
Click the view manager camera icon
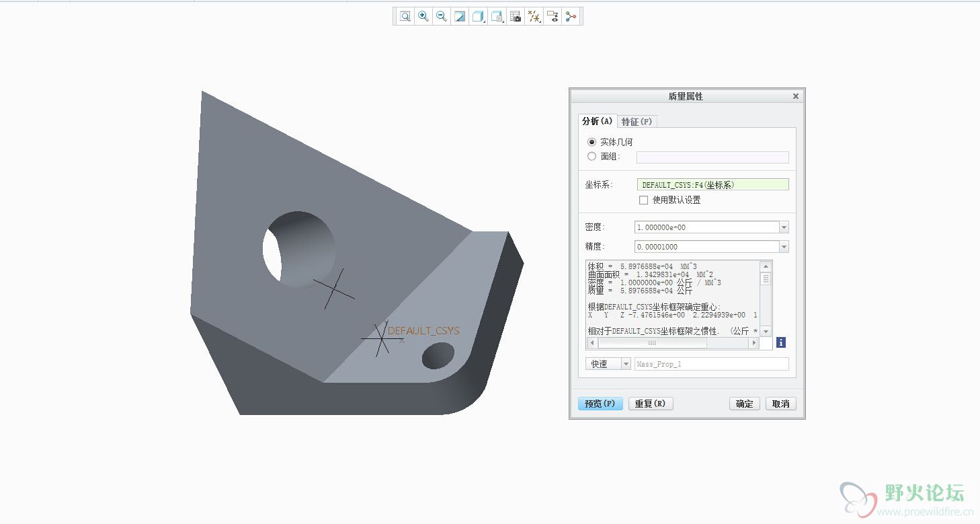(516, 17)
